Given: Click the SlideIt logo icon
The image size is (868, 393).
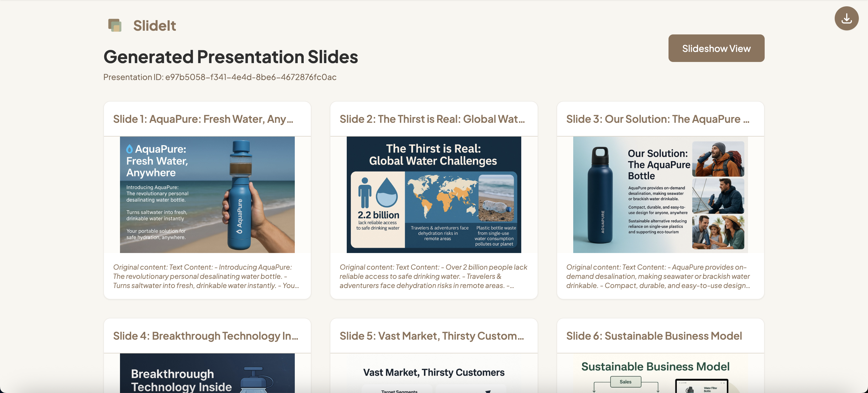Looking at the screenshot, I should click(115, 25).
